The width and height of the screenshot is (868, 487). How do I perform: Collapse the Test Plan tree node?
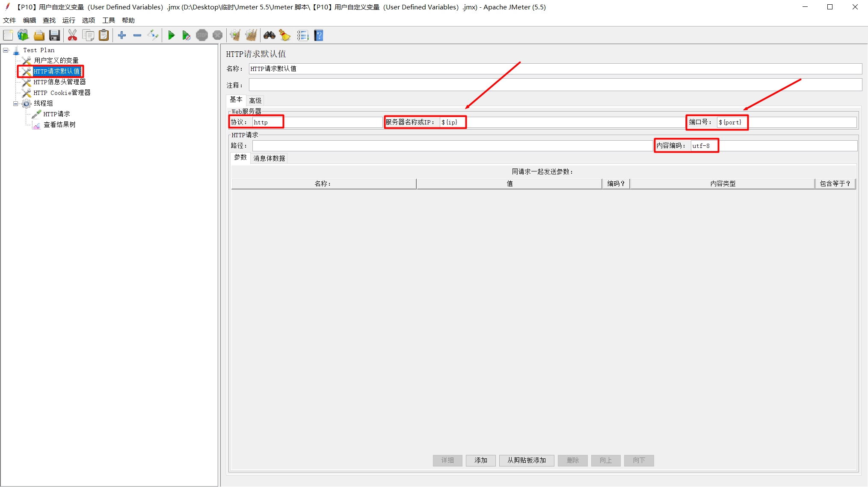click(6, 50)
